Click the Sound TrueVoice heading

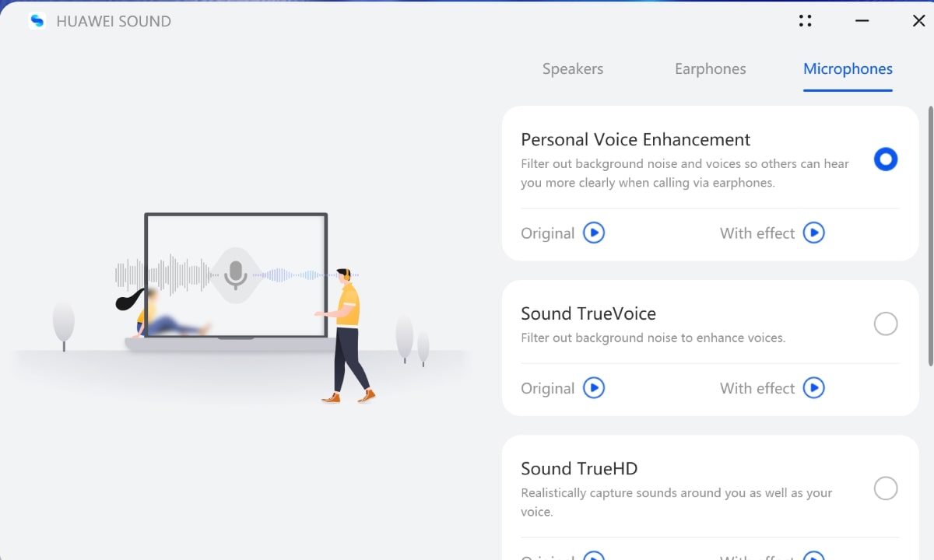pyautogui.click(x=588, y=313)
